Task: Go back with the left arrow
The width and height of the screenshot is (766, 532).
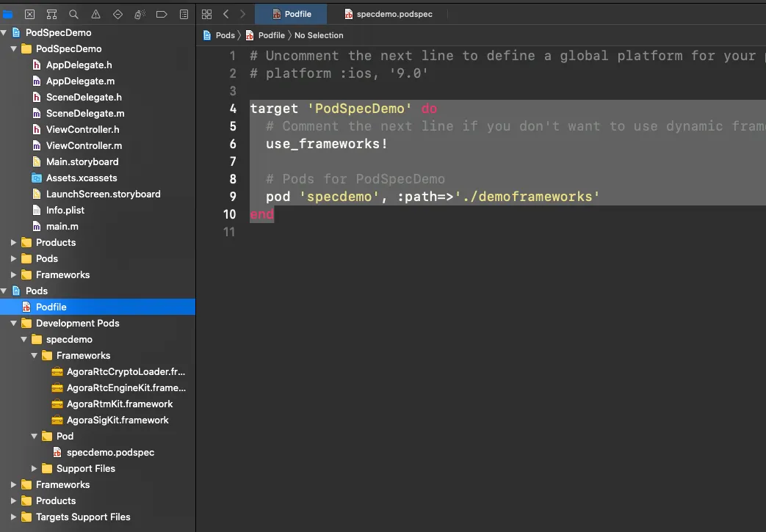Action: 225,14
